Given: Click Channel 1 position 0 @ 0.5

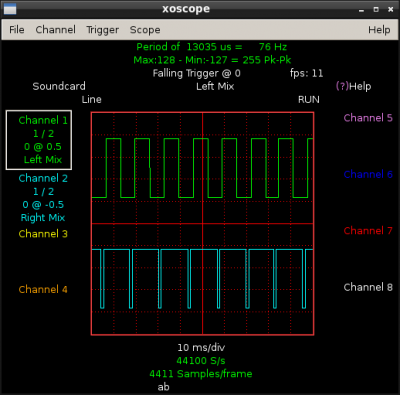Looking at the screenshot, I should [x=43, y=147].
